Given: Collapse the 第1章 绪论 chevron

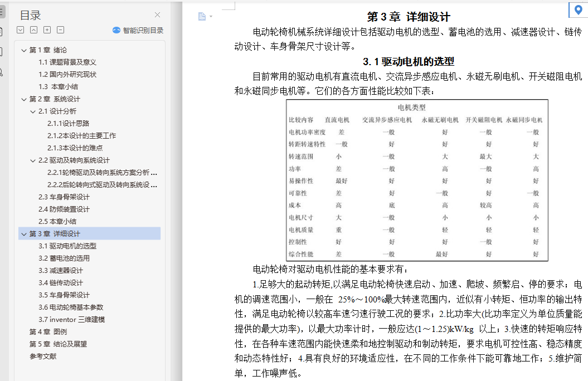Looking at the screenshot, I should 24,50.
